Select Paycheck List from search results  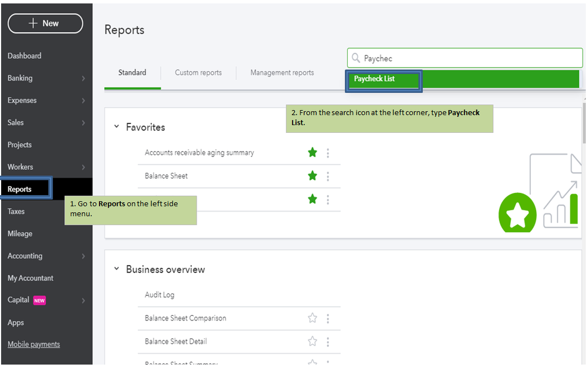[374, 79]
